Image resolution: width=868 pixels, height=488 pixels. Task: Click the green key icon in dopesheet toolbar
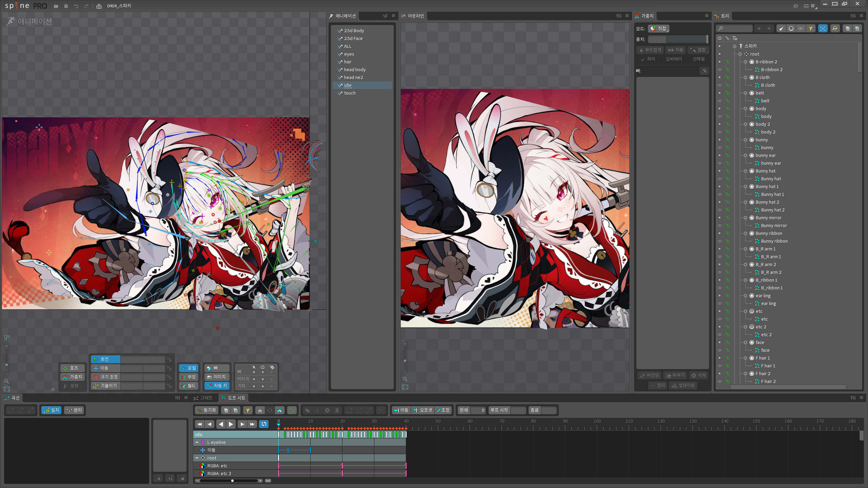[291, 410]
